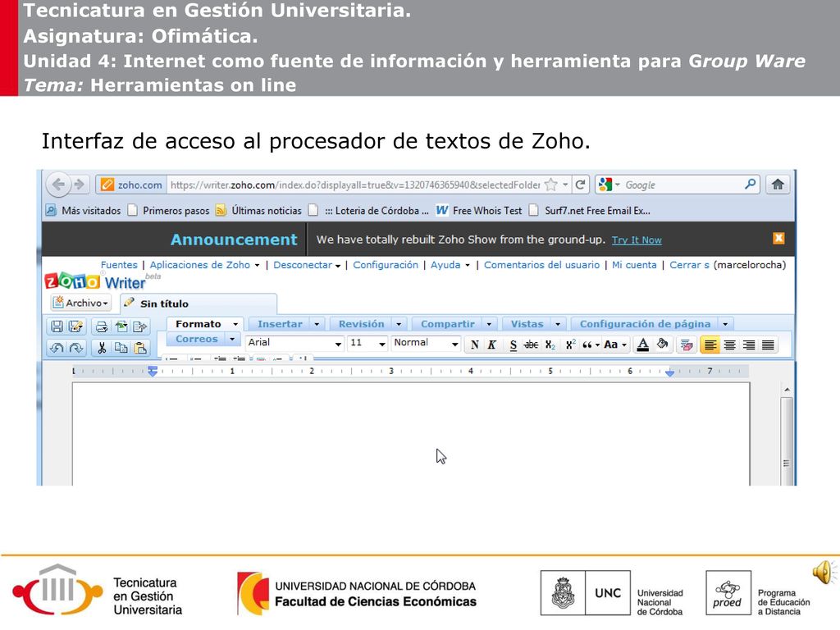This screenshot has width=840, height=630.
Task: Open the Archivo menu dropdown
Action: click(x=81, y=303)
